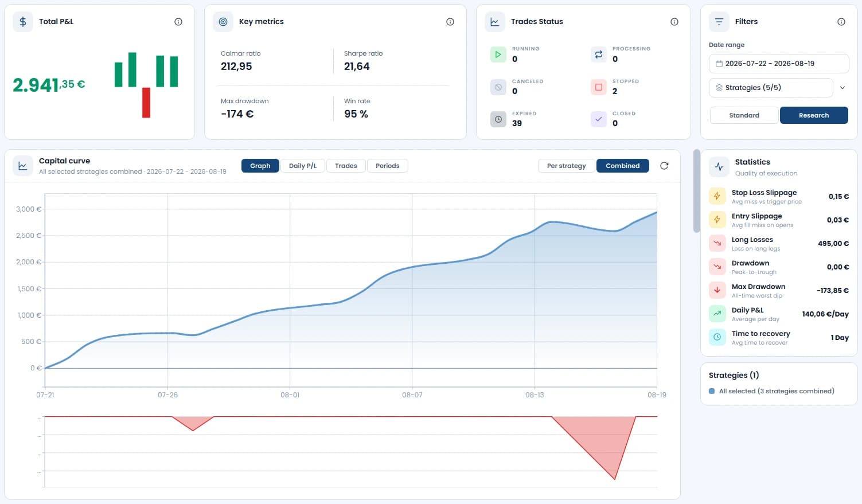The image size is (862, 504).
Task: Click the Time to recovery value 1 Day
Action: 840,338
